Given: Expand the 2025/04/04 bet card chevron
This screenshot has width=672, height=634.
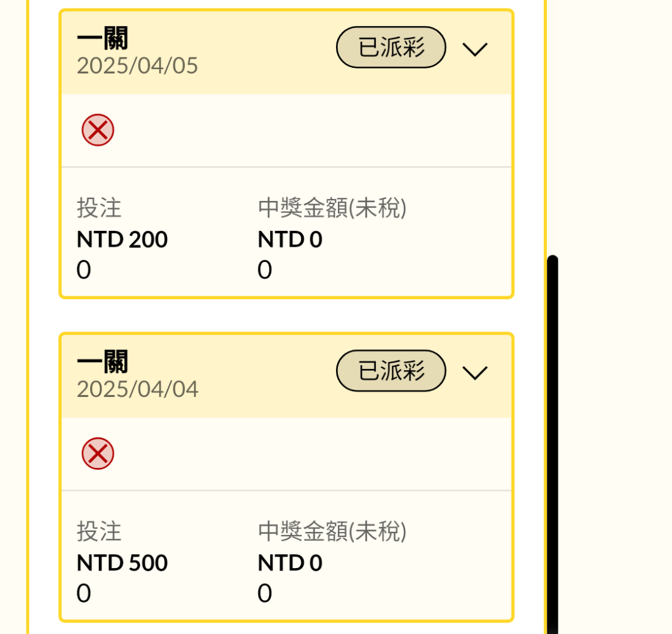Looking at the screenshot, I should 475,373.
